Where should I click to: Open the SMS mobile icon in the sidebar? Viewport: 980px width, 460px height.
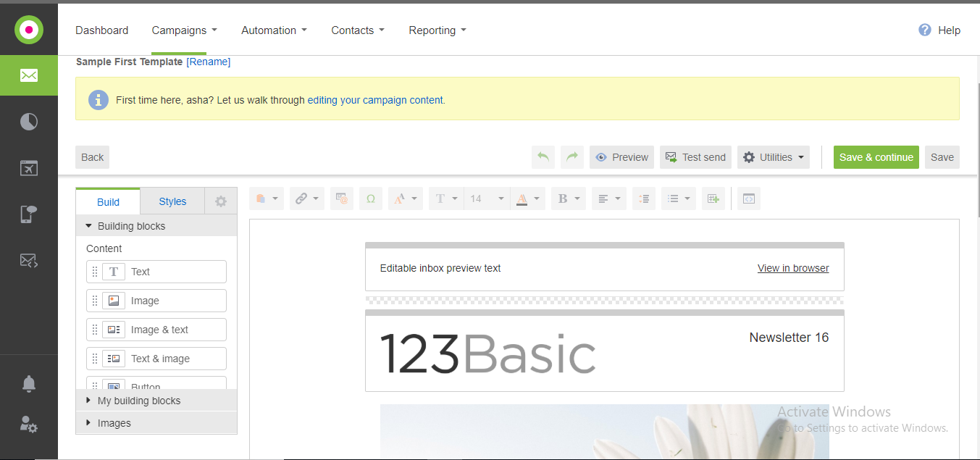[29, 214]
